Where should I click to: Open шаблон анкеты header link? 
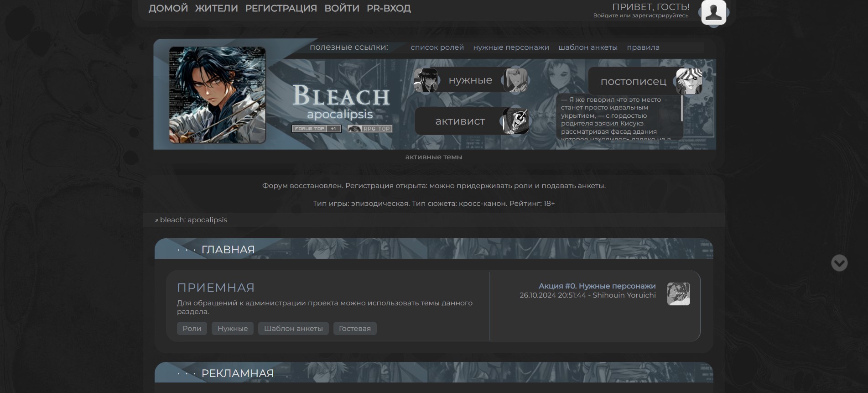588,47
